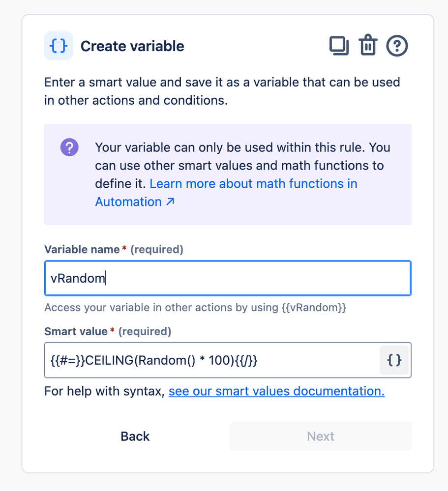
Task: Delete this action via the trash icon
Action: [367, 45]
